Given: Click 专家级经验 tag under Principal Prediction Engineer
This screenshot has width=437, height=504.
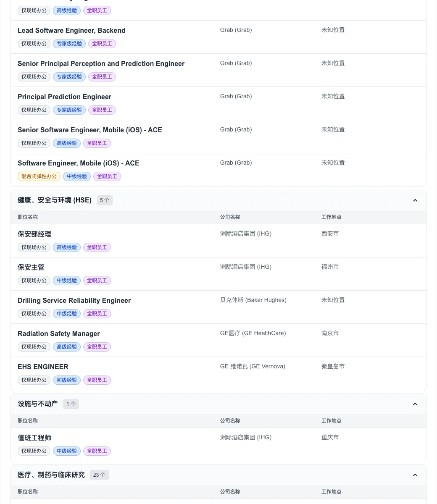Looking at the screenshot, I should point(69,110).
